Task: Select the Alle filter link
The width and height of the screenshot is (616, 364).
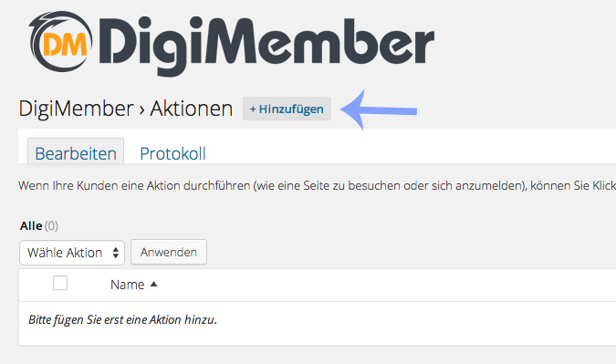Action: pyautogui.click(x=31, y=225)
